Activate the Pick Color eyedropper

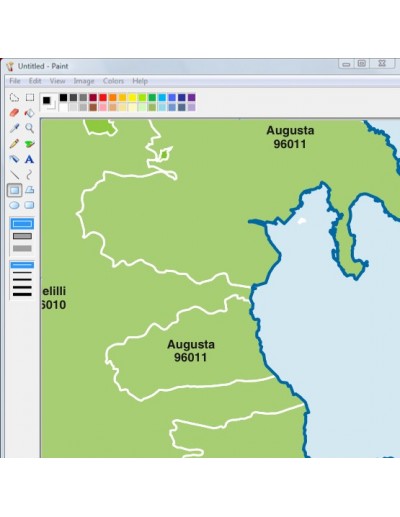coord(14,128)
